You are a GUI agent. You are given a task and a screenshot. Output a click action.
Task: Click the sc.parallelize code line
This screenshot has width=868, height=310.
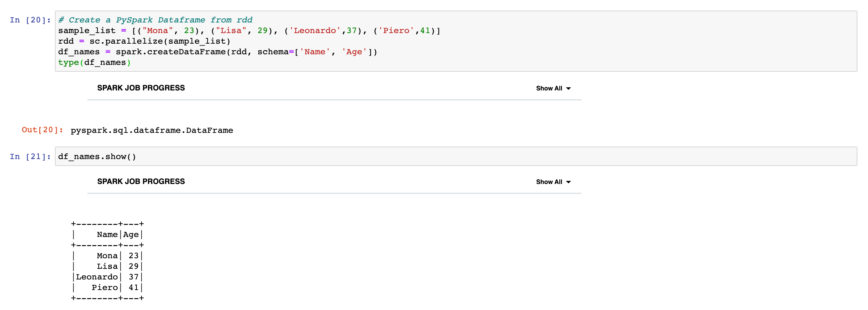pyautogui.click(x=144, y=41)
